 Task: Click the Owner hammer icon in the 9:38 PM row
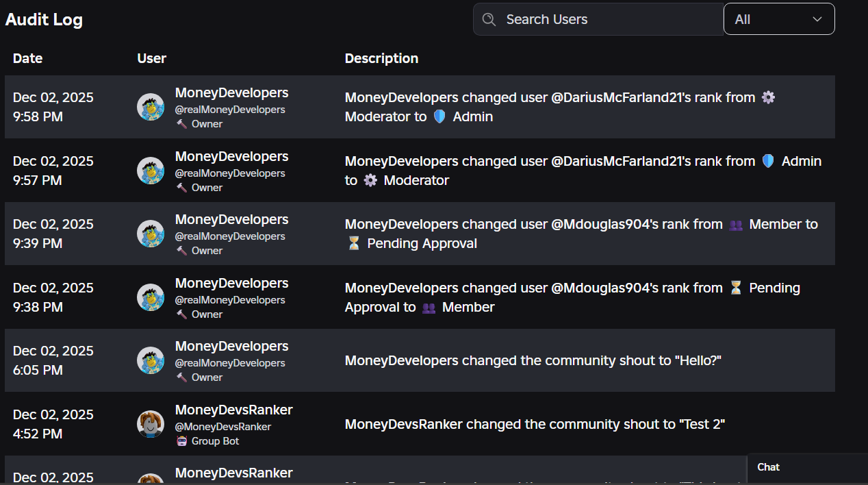click(x=181, y=314)
